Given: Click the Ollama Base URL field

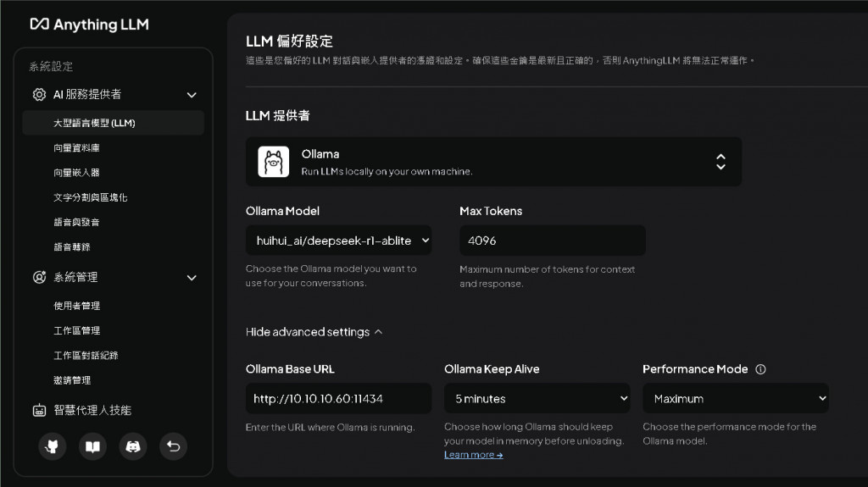Looking at the screenshot, I should click(339, 398).
